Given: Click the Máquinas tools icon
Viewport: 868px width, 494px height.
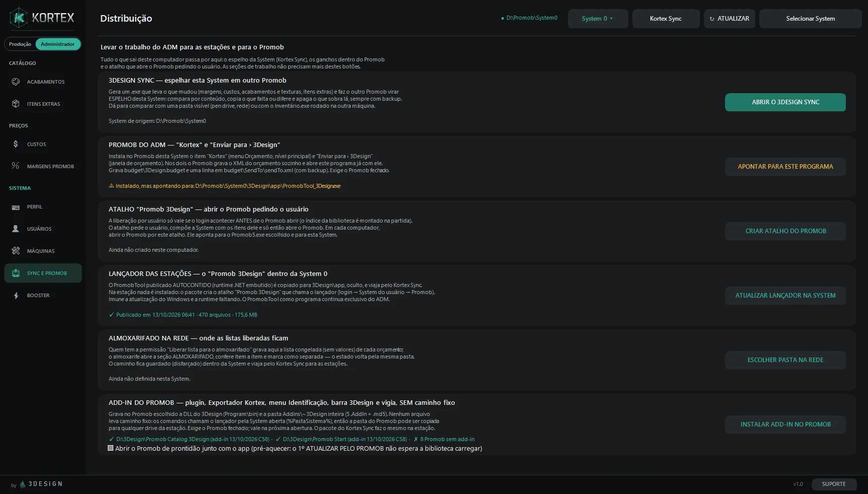Looking at the screenshot, I should click(16, 251).
